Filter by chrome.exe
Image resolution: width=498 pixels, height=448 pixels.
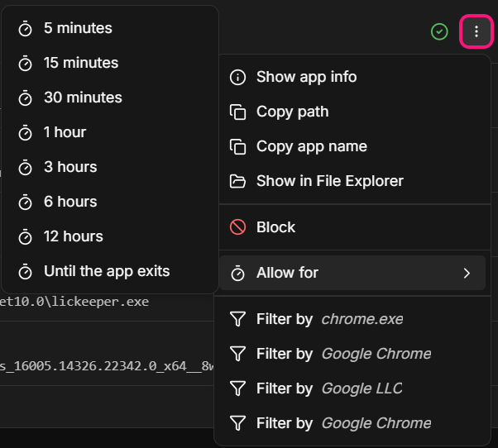(352, 319)
